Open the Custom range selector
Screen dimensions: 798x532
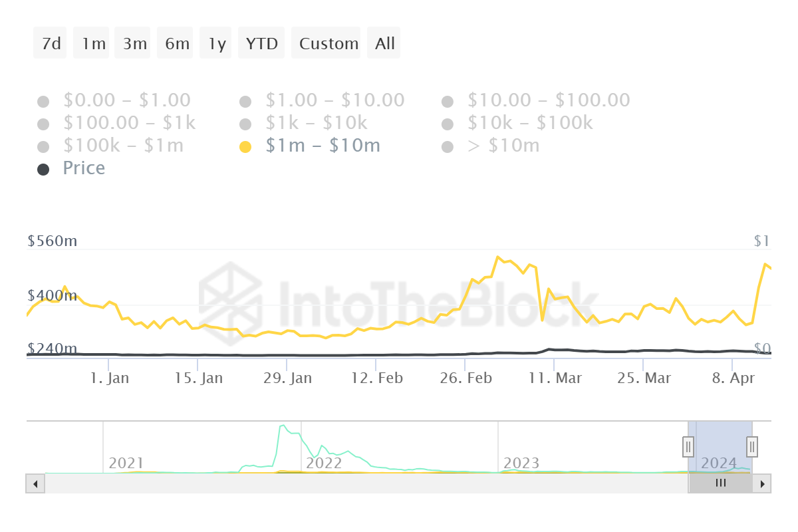(327, 43)
